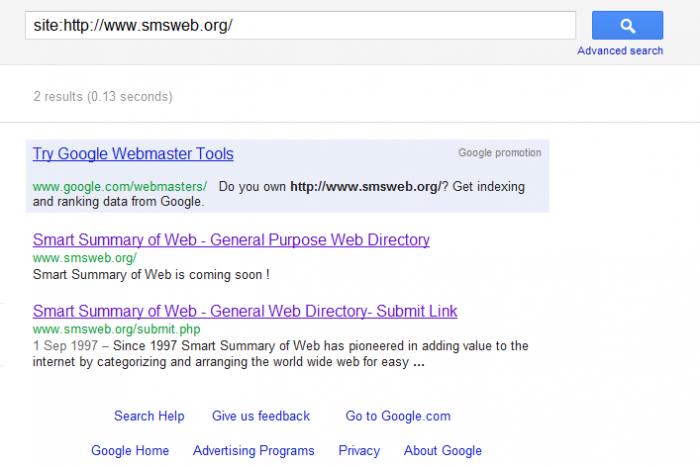700x467 pixels.
Task: Open the General Purpose Web Directory result
Action: pyautogui.click(x=231, y=240)
